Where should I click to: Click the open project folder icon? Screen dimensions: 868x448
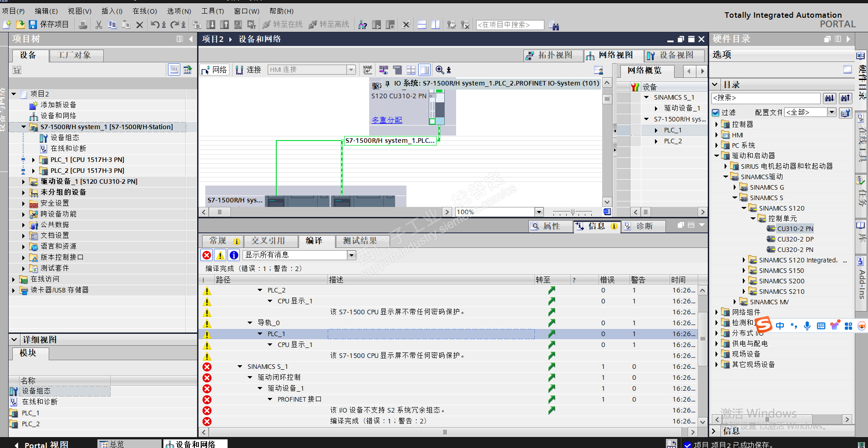(20, 24)
